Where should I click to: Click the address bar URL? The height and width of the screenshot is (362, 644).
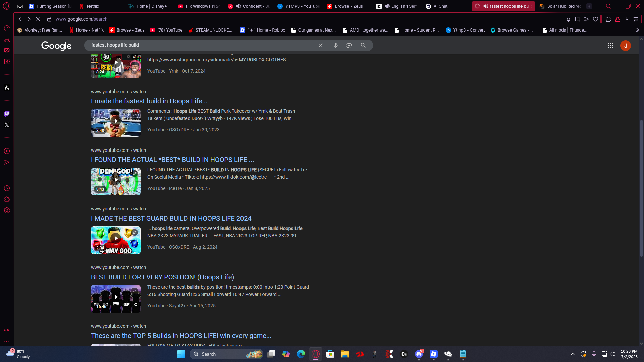[82, 19]
